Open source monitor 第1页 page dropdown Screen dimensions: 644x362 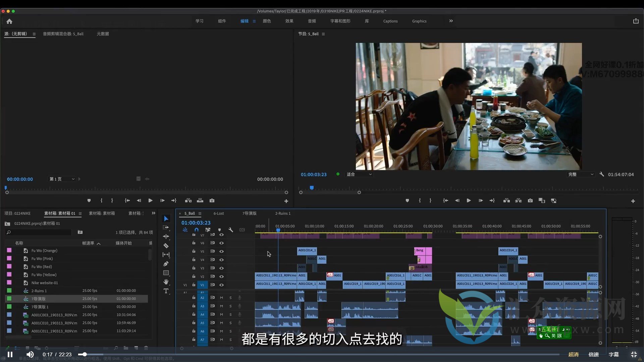[62, 179]
